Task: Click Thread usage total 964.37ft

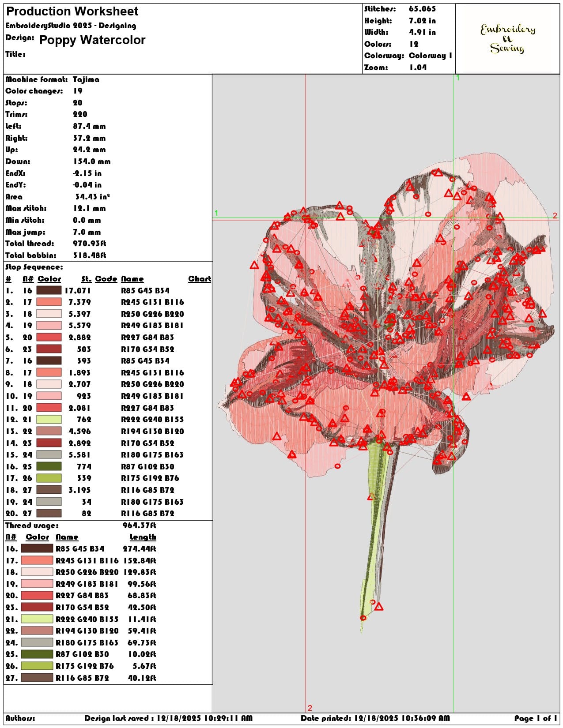Action: (139, 525)
